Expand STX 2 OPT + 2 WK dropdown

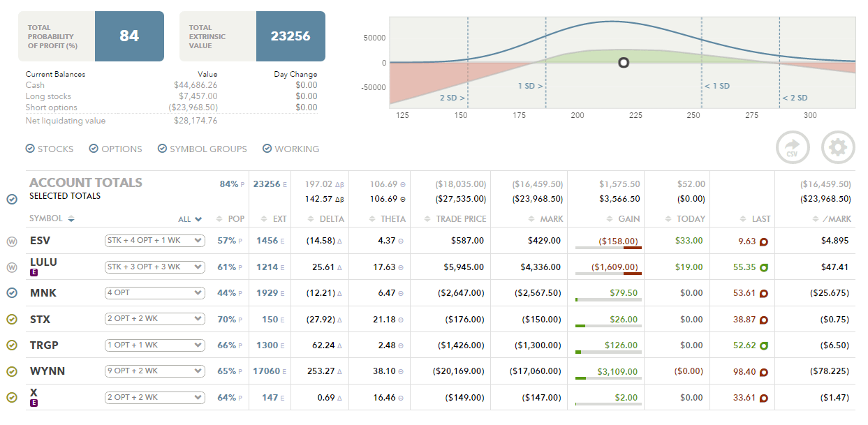(x=154, y=319)
